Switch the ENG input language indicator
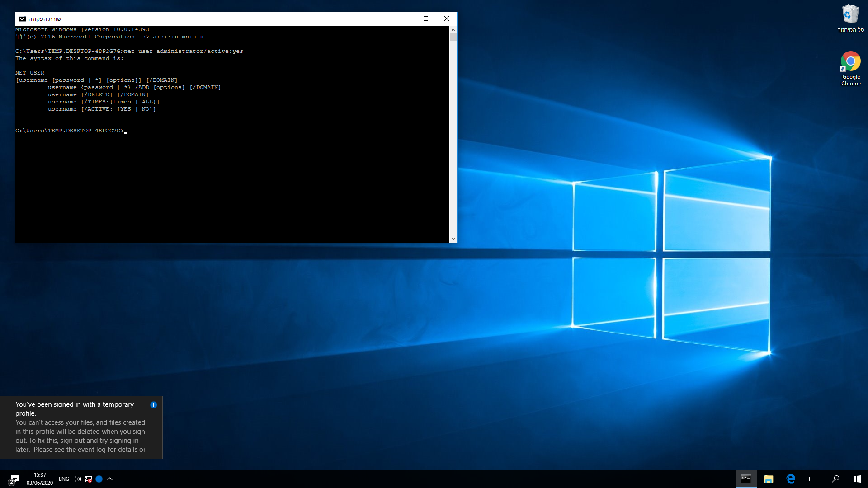 (64, 479)
